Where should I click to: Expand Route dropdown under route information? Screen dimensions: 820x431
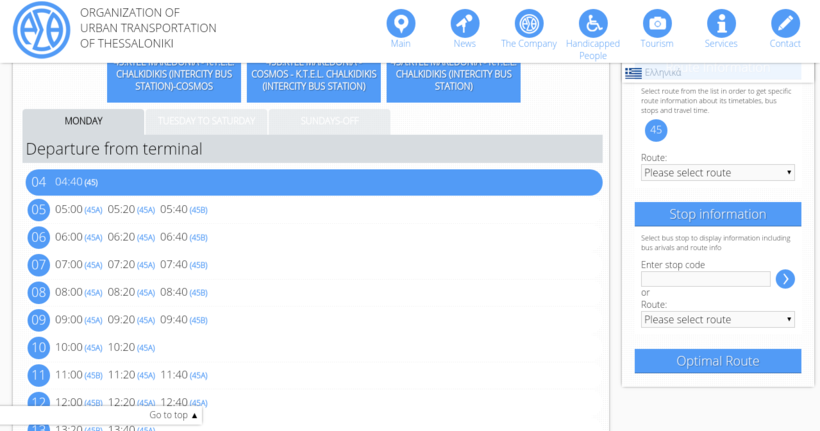[717, 173]
